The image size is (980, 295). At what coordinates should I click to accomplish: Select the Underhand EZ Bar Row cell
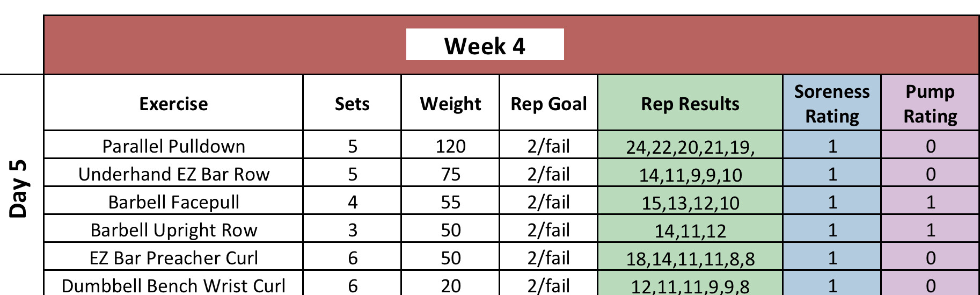point(173,174)
